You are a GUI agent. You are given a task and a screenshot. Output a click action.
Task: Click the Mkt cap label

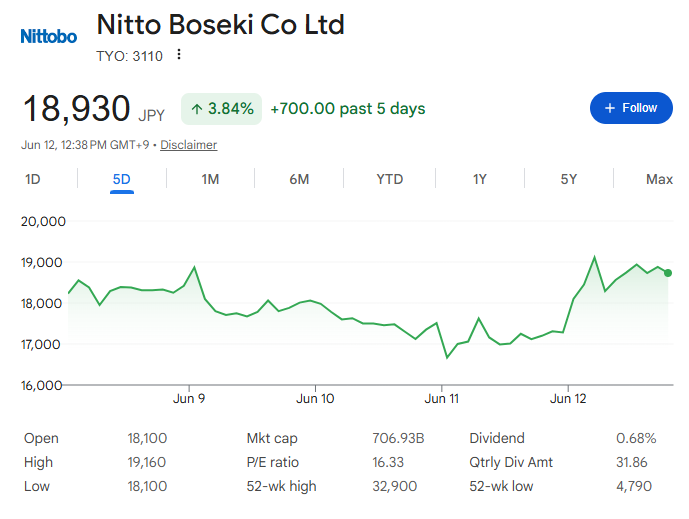tap(272, 438)
